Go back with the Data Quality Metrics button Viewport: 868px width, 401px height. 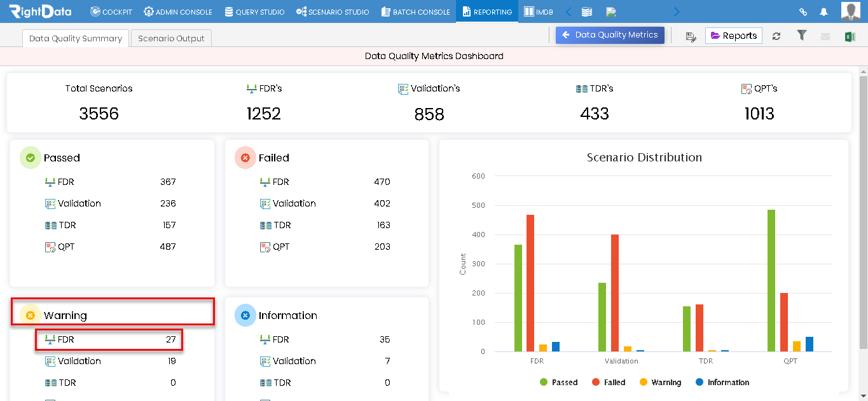(610, 35)
